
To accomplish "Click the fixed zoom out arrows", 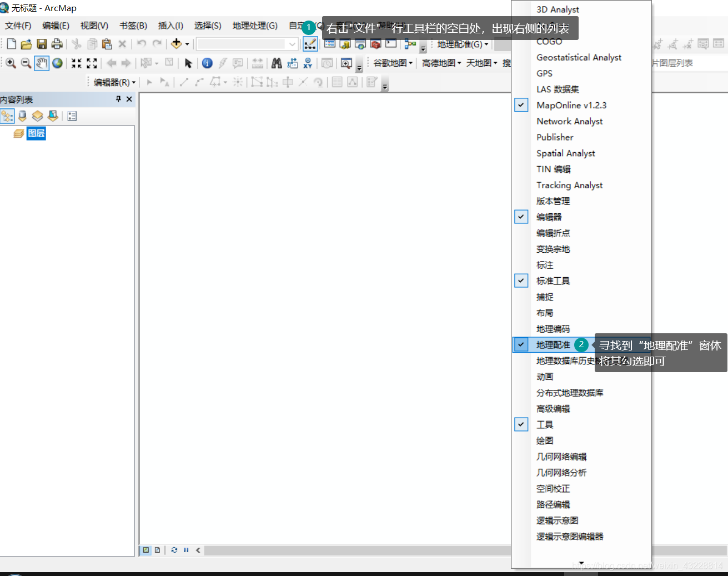I will coord(92,63).
